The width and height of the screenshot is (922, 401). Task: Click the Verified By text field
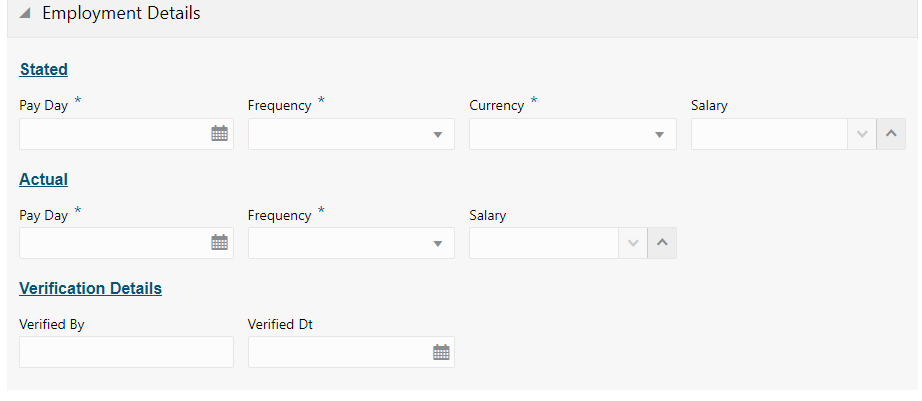pos(126,352)
